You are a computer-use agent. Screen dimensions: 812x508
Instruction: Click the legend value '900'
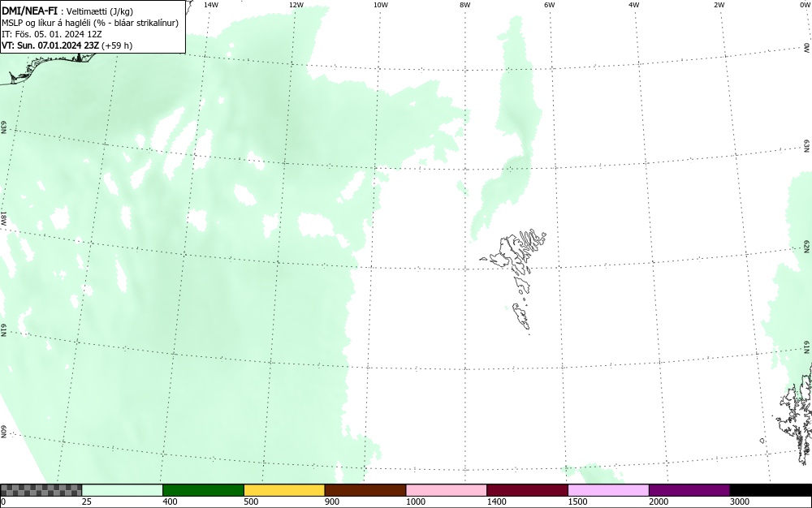coord(332,502)
